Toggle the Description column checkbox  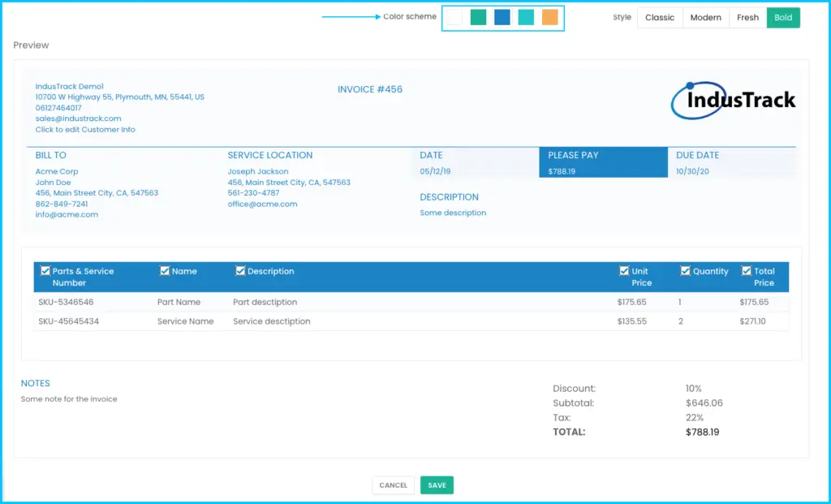[240, 271]
